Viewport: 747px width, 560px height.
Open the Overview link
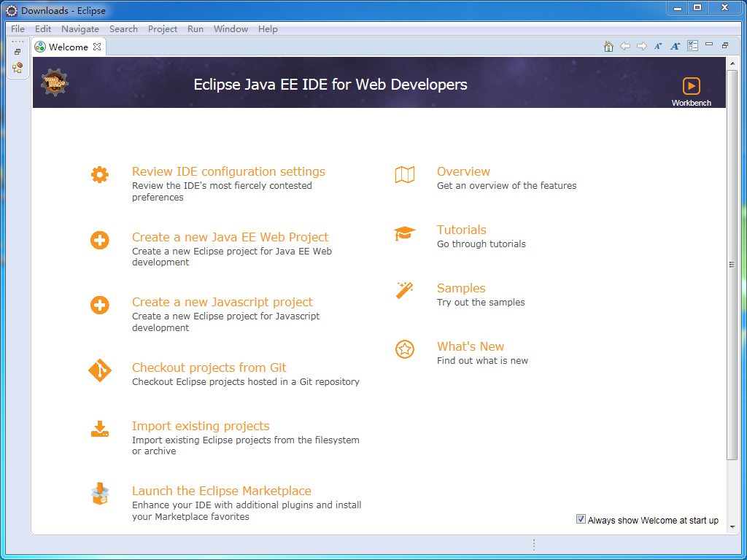[463, 171]
